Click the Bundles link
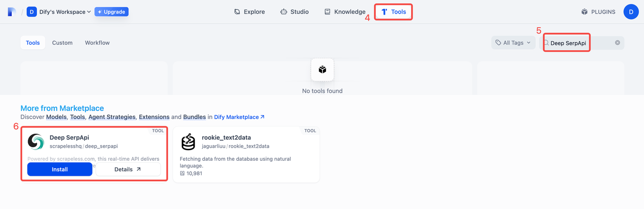 (194, 117)
